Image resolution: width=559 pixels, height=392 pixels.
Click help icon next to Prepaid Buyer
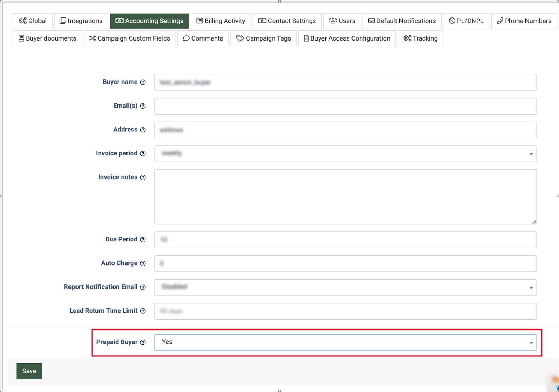point(143,342)
